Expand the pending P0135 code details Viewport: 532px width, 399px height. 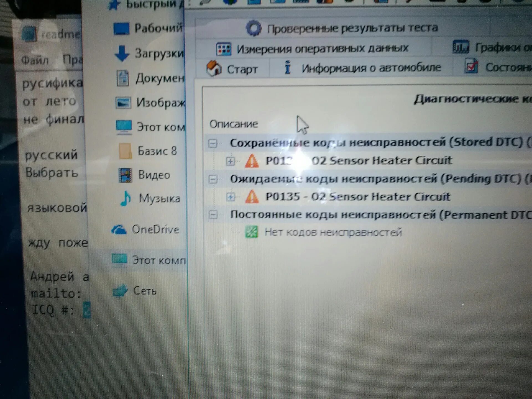pyautogui.click(x=230, y=197)
